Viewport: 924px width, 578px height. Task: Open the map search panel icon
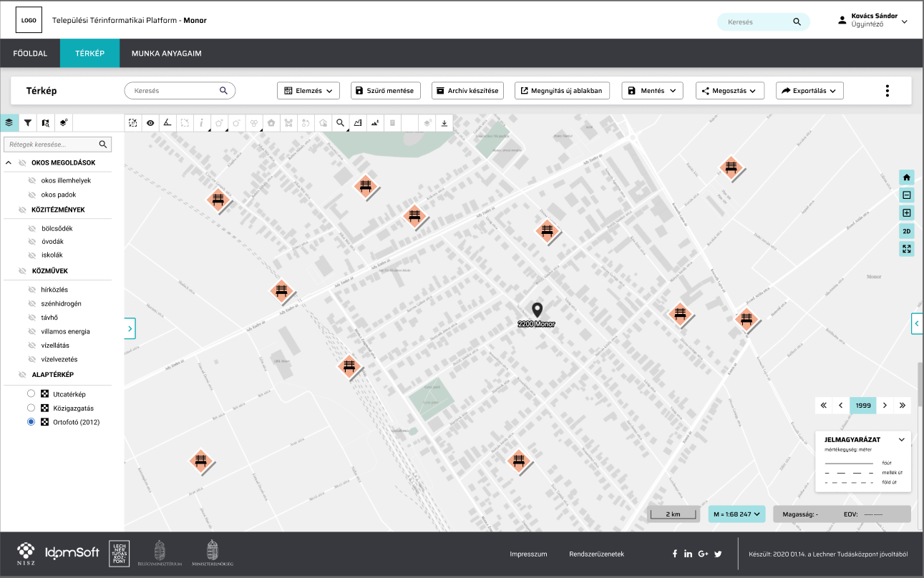point(46,123)
